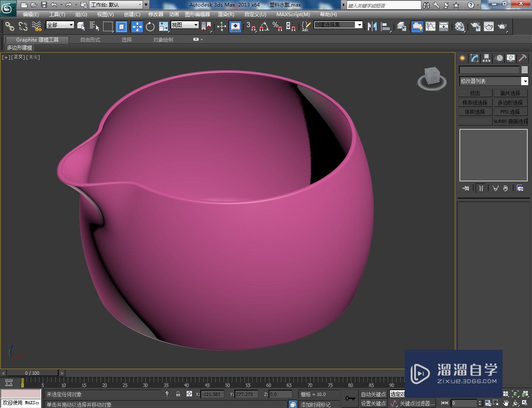This screenshot has height=408, width=532.
Task: Activate the Select and Rotate tool
Action: 150,27
